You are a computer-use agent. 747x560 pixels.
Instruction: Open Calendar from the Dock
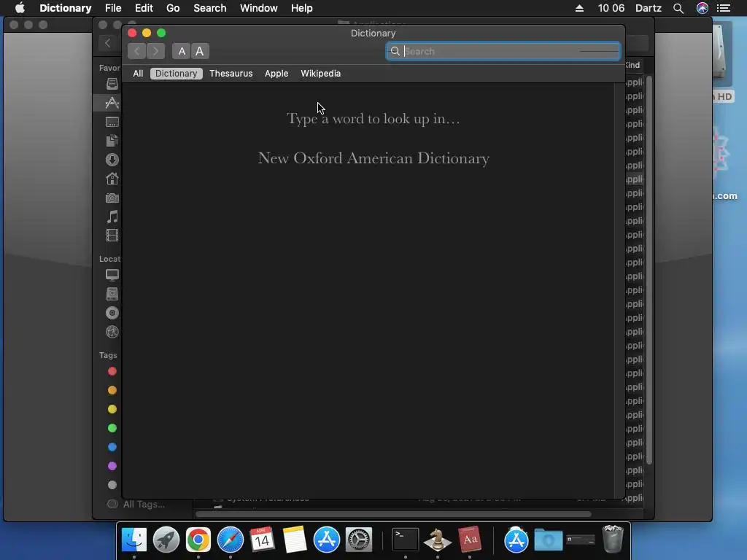pyautogui.click(x=262, y=540)
